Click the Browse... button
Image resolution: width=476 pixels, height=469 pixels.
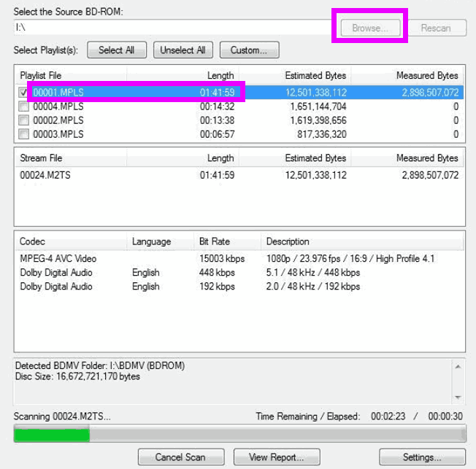370,28
